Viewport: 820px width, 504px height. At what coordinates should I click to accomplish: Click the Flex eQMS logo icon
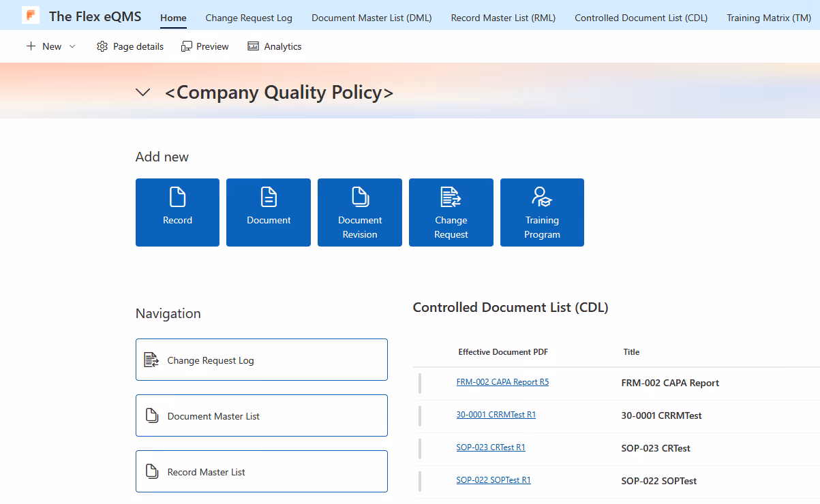click(30, 15)
